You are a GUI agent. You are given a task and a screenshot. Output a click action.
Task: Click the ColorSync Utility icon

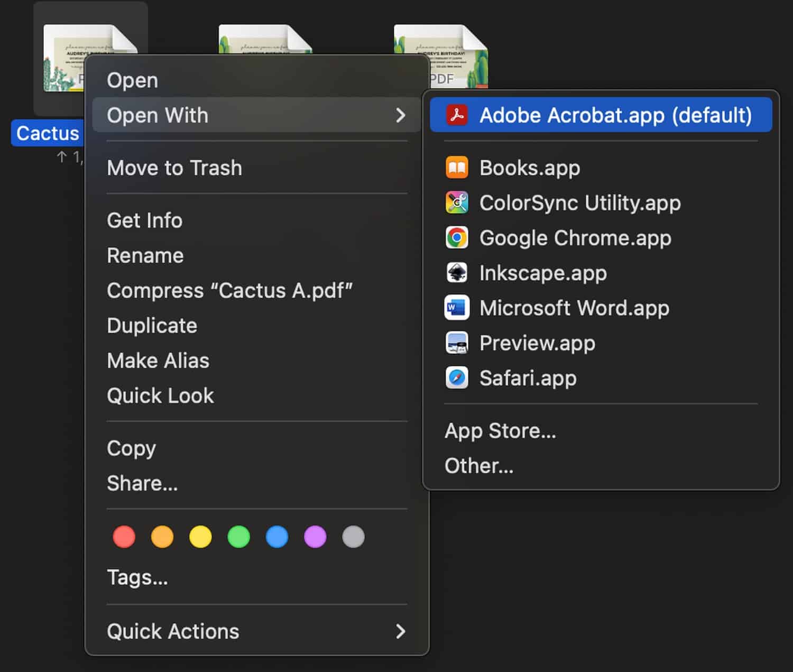457,203
